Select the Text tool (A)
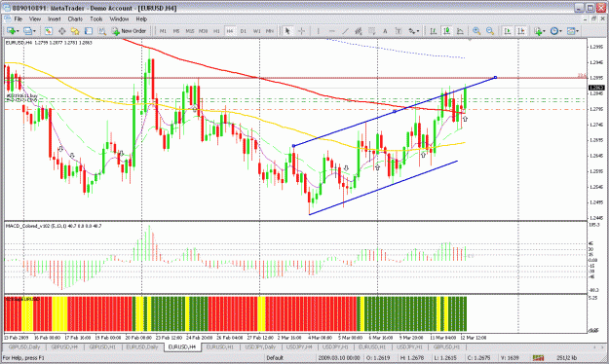The width and height of the screenshot is (609, 364). click(385, 31)
